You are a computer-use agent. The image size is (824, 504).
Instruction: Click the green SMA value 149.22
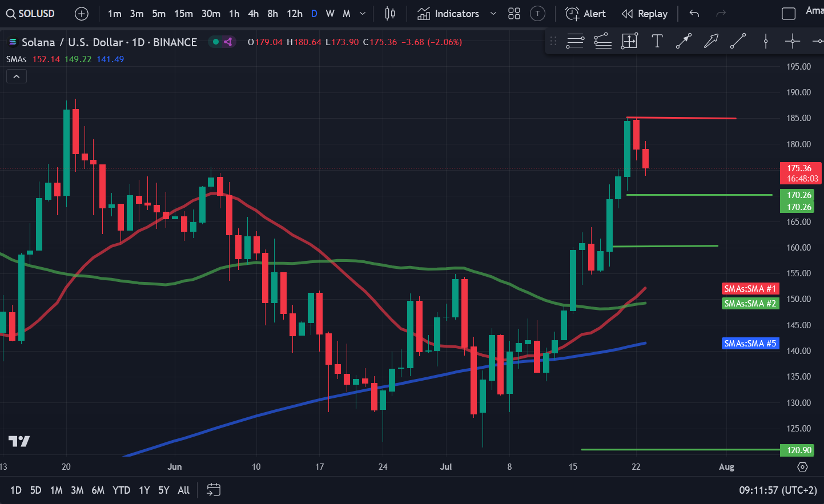pyautogui.click(x=78, y=59)
